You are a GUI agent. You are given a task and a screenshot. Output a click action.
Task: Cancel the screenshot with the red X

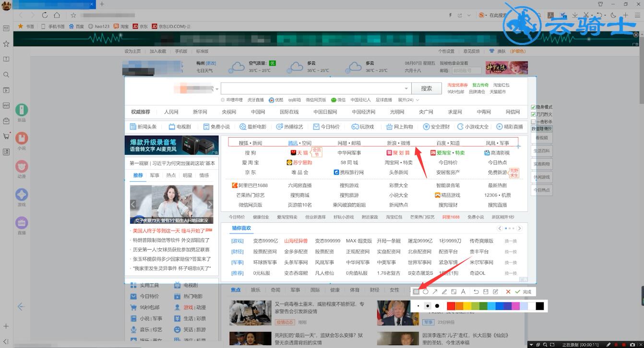coord(508,291)
